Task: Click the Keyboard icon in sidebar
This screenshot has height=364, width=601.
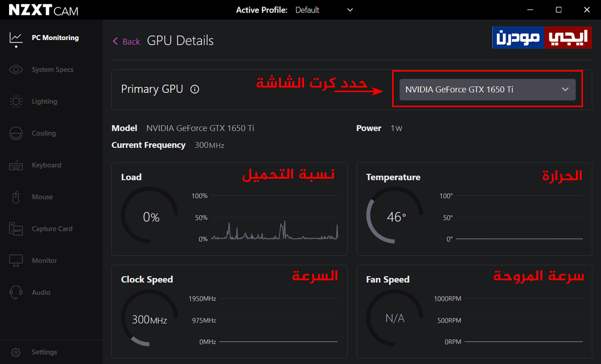Action: pyautogui.click(x=16, y=165)
